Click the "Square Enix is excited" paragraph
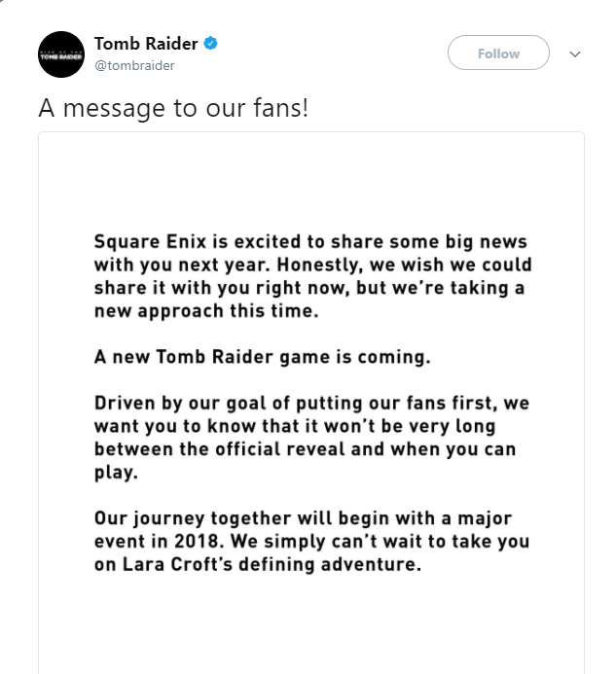616x674 pixels. point(312,277)
